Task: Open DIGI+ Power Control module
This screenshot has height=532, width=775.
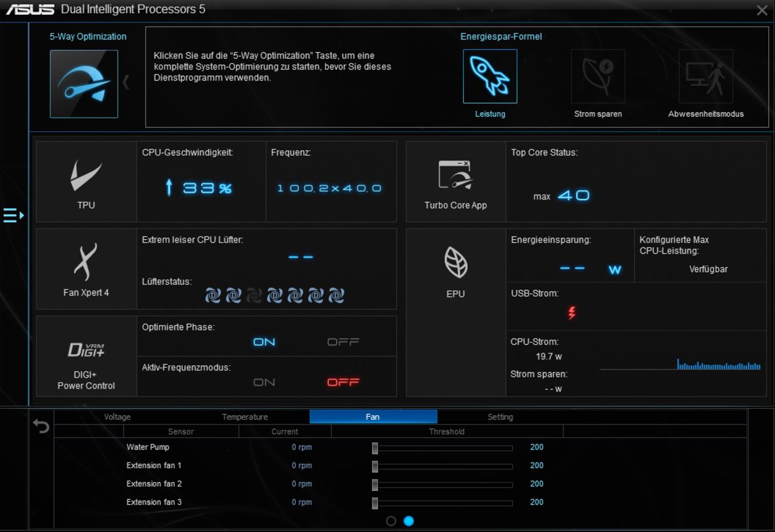Action: coord(86,357)
